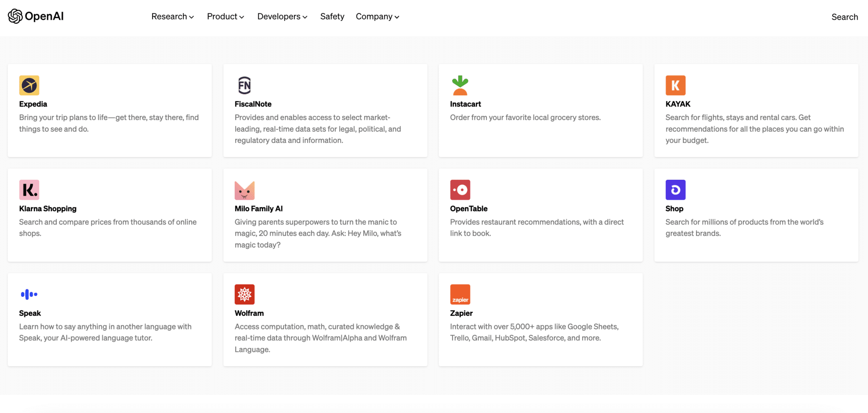The width and height of the screenshot is (868, 413).
Task: Open the Zapier plugin card
Action: (x=540, y=320)
